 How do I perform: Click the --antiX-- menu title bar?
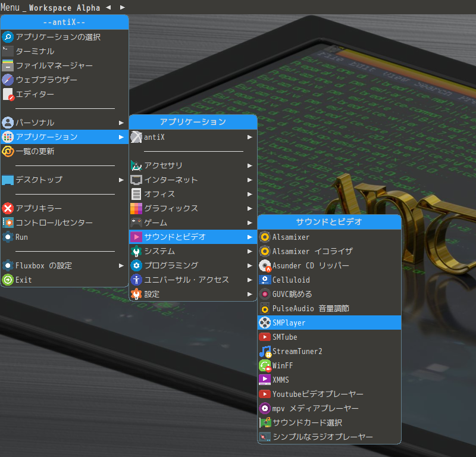[x=65, y=22]
